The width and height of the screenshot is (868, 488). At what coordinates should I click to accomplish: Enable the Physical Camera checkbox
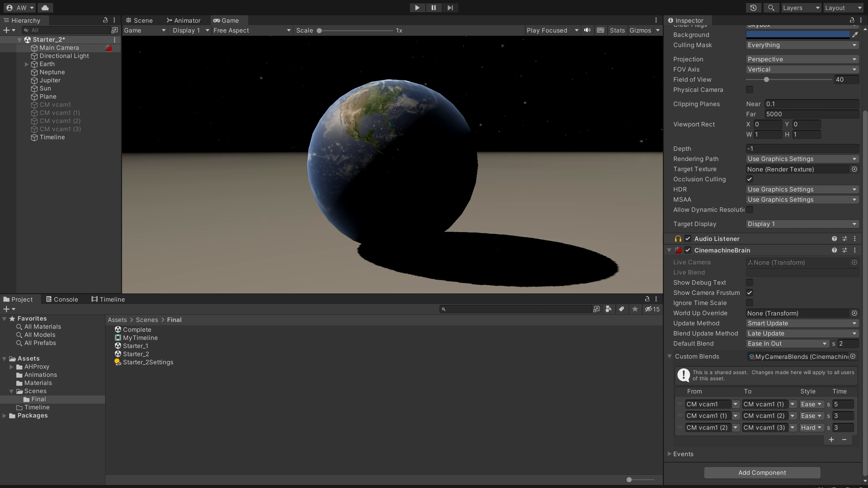coord(749,90)
